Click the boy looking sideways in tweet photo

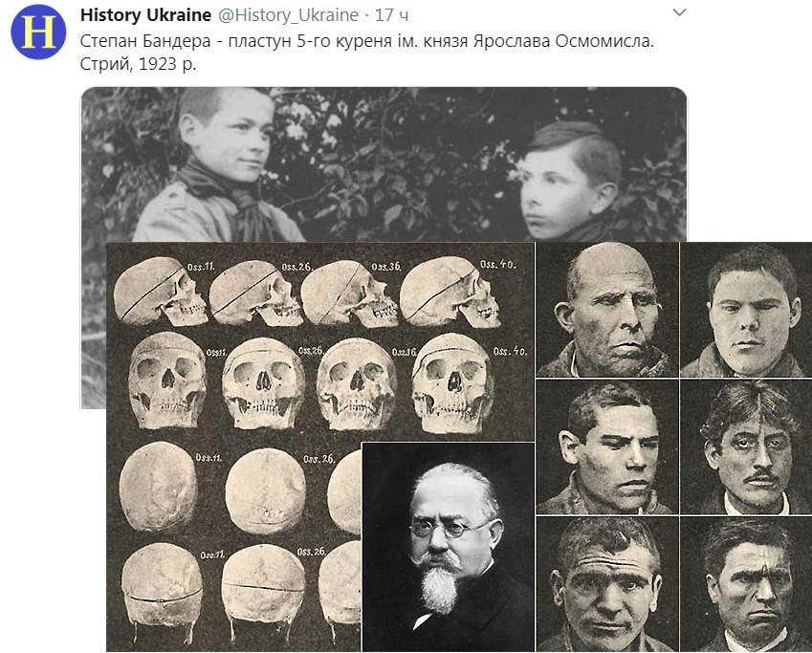[570, 182]
